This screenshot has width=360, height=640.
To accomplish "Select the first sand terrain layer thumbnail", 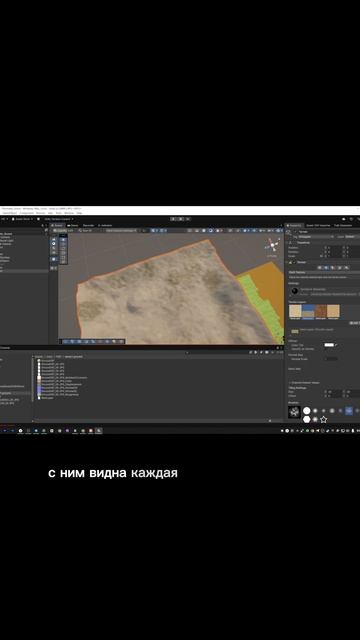I will pos(295,312).
